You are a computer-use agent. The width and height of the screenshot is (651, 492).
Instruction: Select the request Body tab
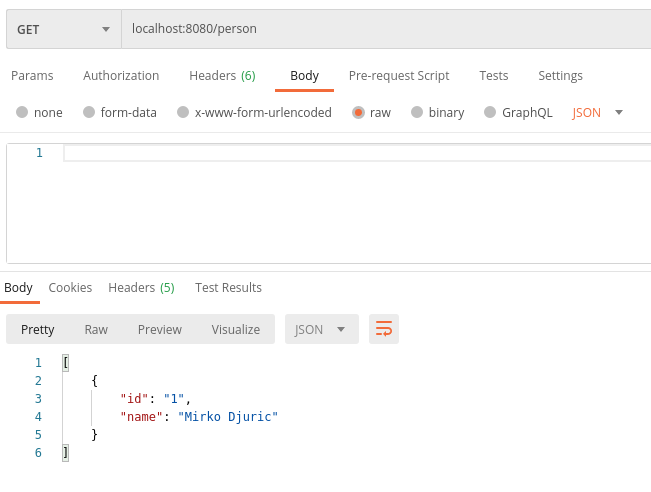pyautogui.click(x=304, y=76)
